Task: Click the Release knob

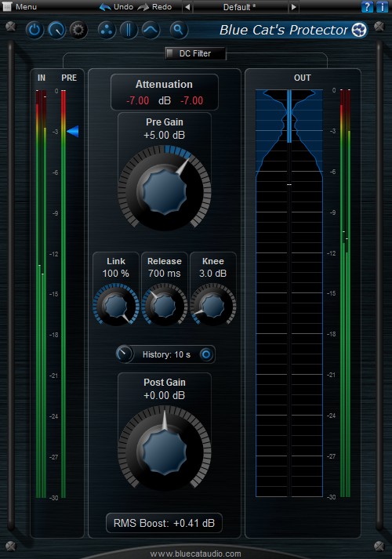Action: 165,306
